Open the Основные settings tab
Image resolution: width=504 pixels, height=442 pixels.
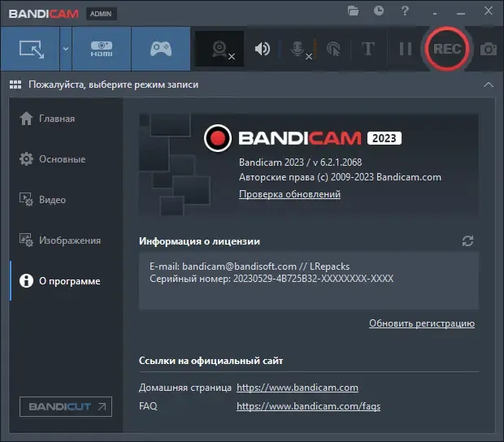click(66, 159)
